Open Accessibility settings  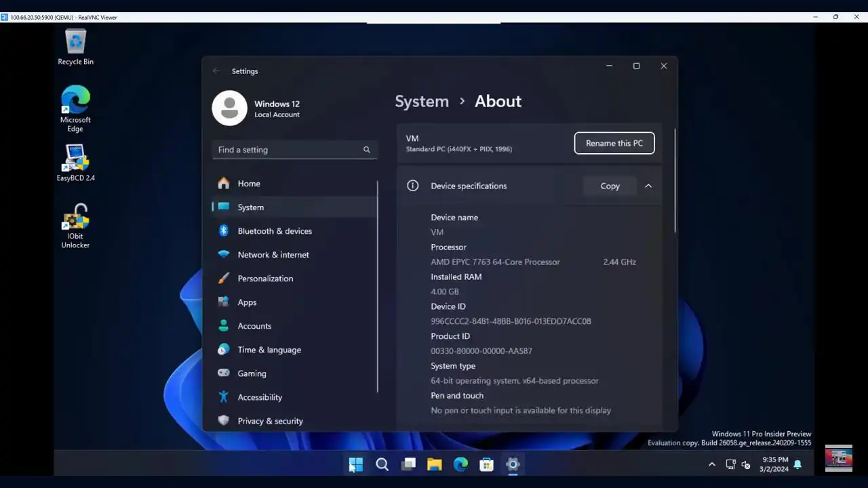pos(294,397)
